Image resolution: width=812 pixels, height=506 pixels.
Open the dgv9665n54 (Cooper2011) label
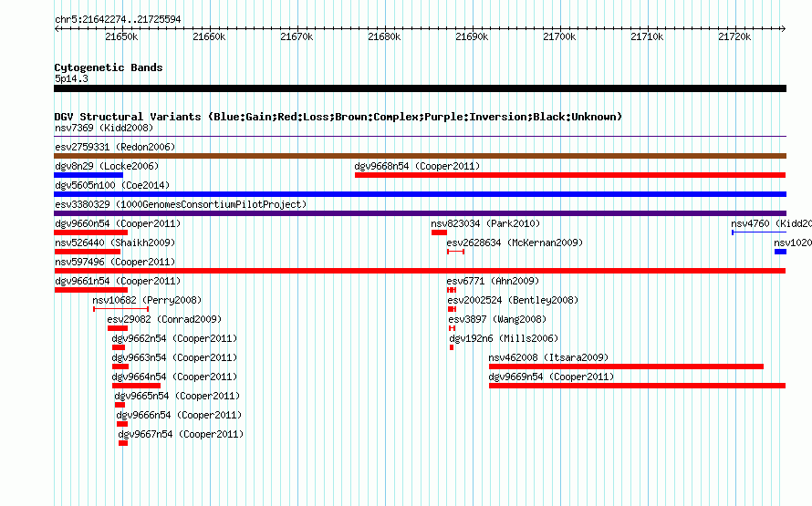tap(177, 396)
